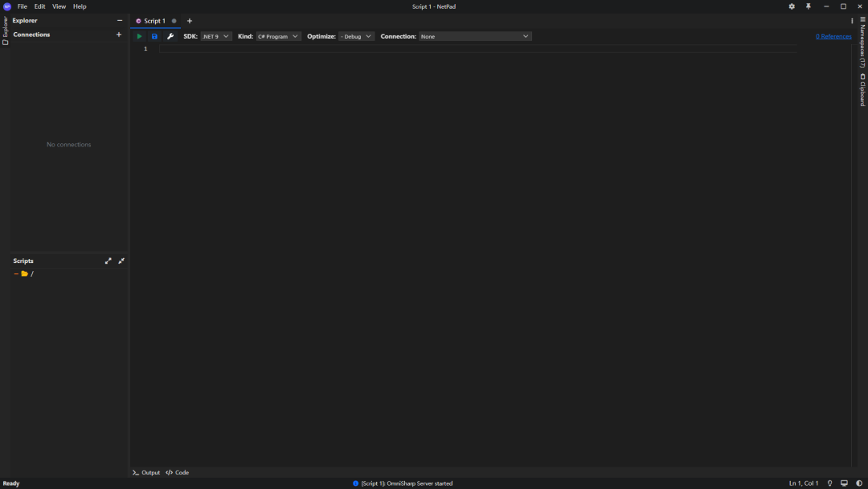
Task: Click the 0 References link
Action: coord(833,36)
